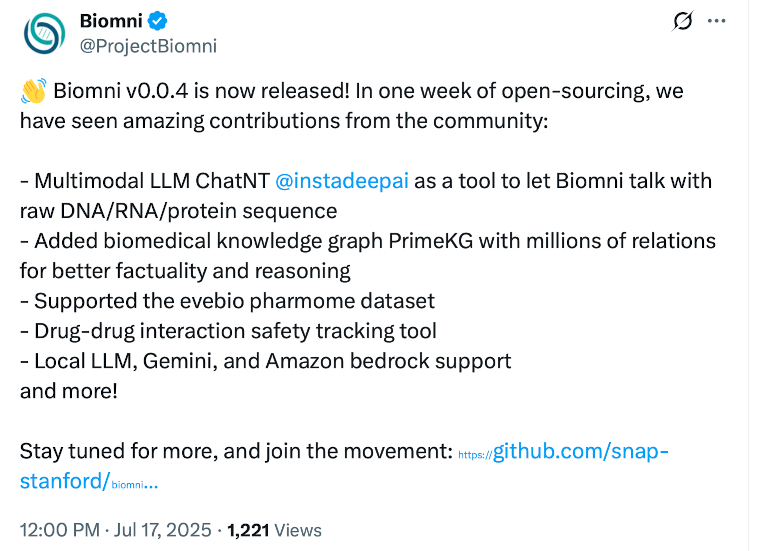Click the "Biomni v0.0.4 is now released" text

pos(200,92)
